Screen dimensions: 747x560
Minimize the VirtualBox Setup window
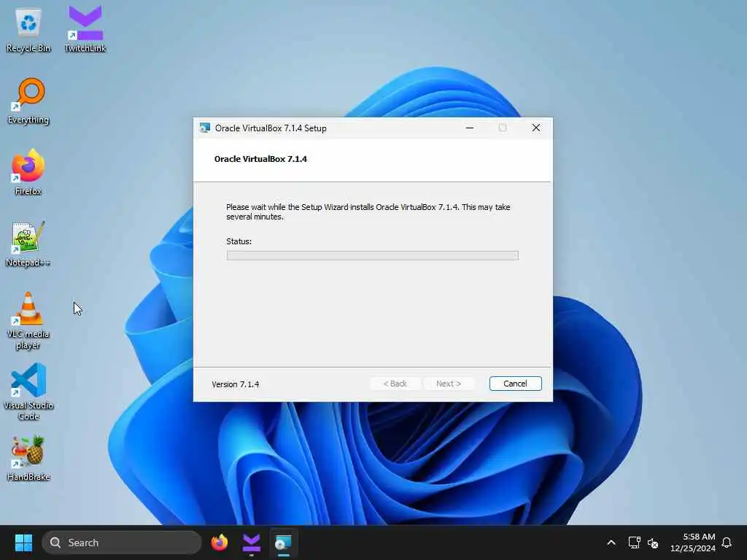coord(470,128)
